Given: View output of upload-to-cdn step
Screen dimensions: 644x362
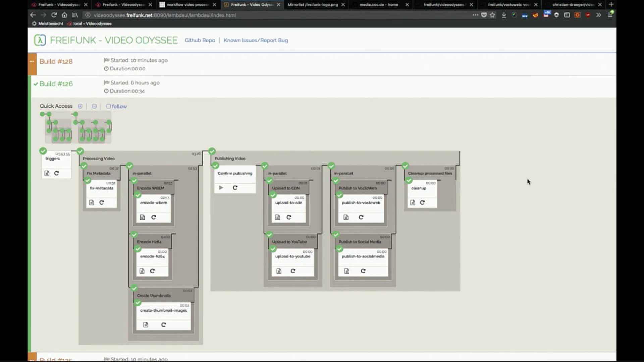Looking at the screenshot, I should (x=277, y=217).
